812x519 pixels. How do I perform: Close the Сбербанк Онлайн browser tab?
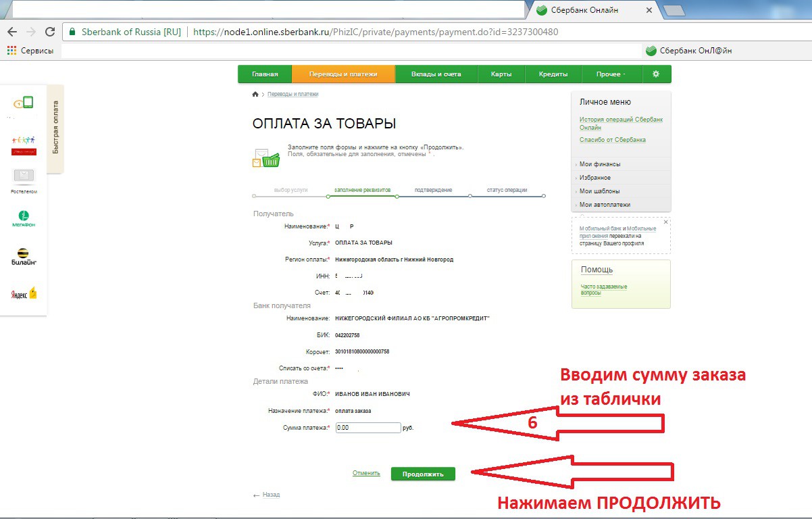click(649, 10)
